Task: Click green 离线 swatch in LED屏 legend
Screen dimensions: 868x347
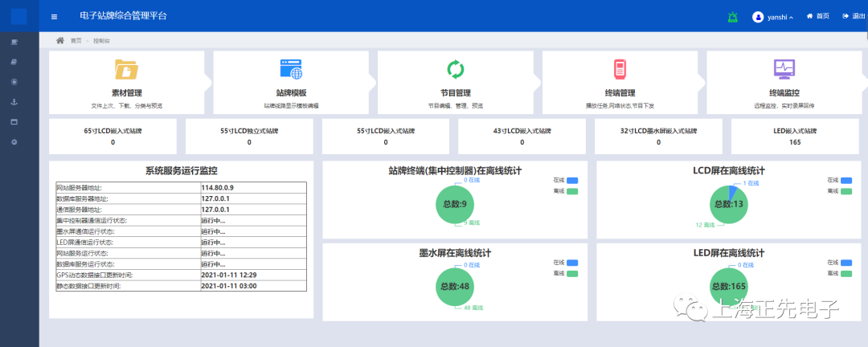Action: click(847, 273)
